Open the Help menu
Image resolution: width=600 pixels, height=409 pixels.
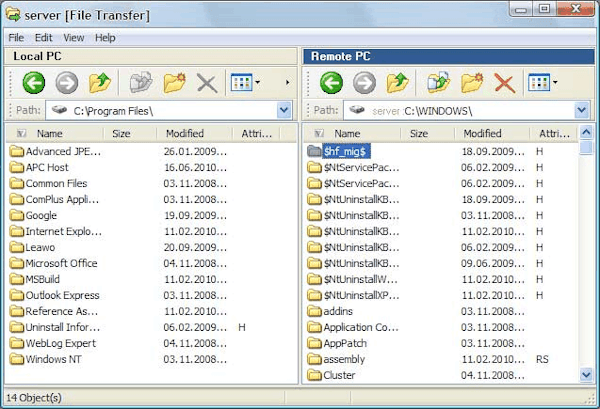coord(105,37)
